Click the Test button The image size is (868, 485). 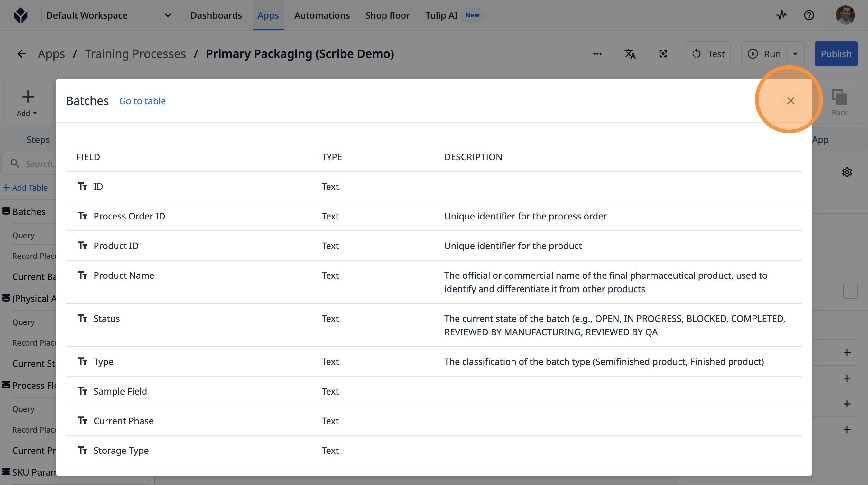pos(707,54)
